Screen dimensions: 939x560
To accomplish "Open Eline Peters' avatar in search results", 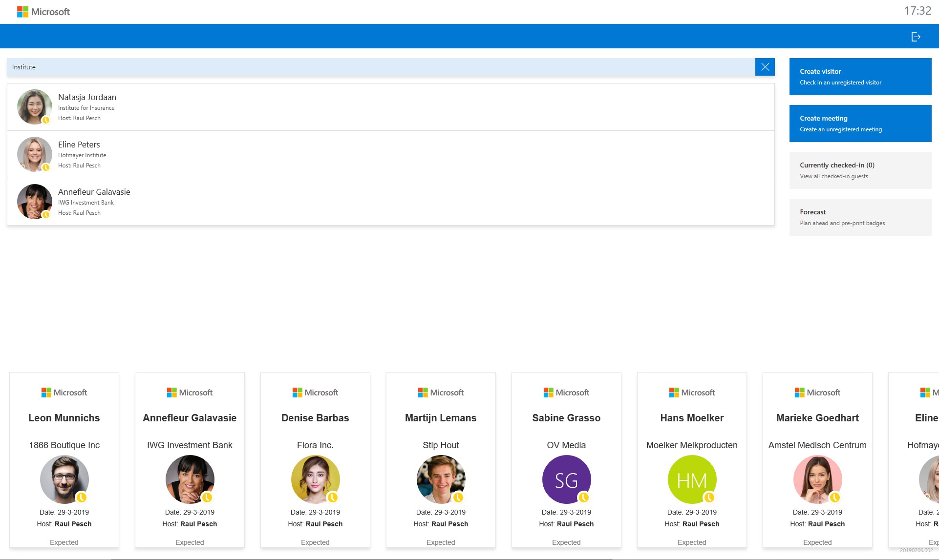I will [35, 154].
